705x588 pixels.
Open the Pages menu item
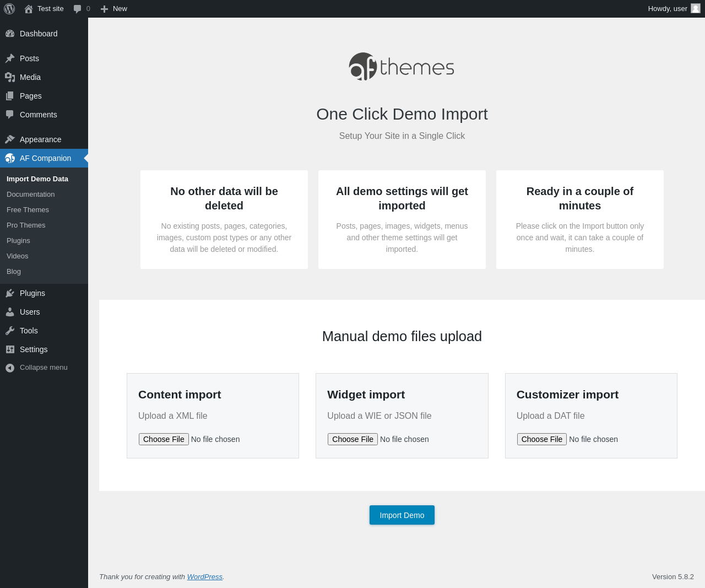pos(44,96)
